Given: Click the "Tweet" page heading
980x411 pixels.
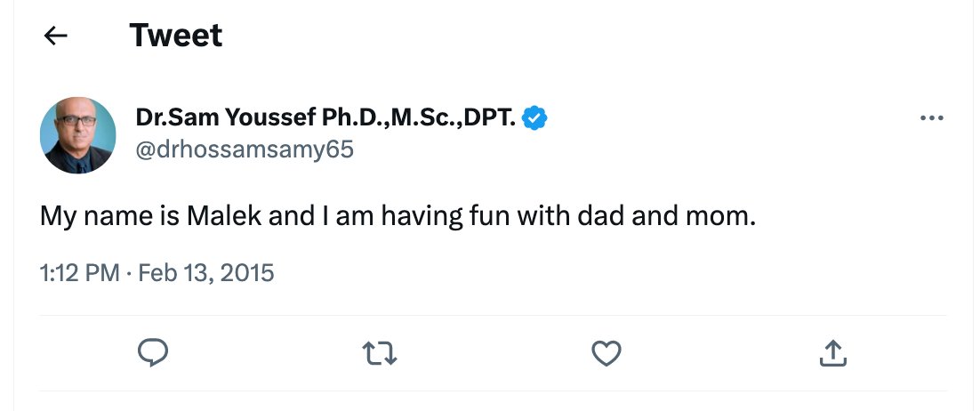Looking at the screenshot, I should click(x=175, y=36).
